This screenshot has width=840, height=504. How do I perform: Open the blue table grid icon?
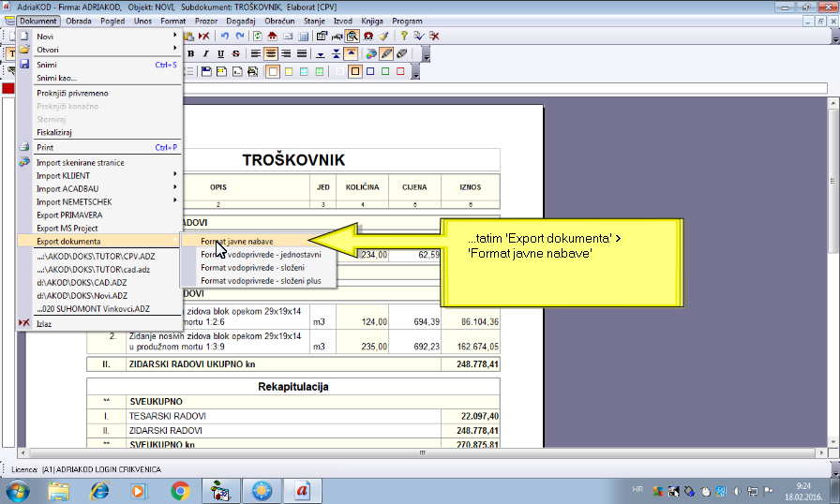303,36
